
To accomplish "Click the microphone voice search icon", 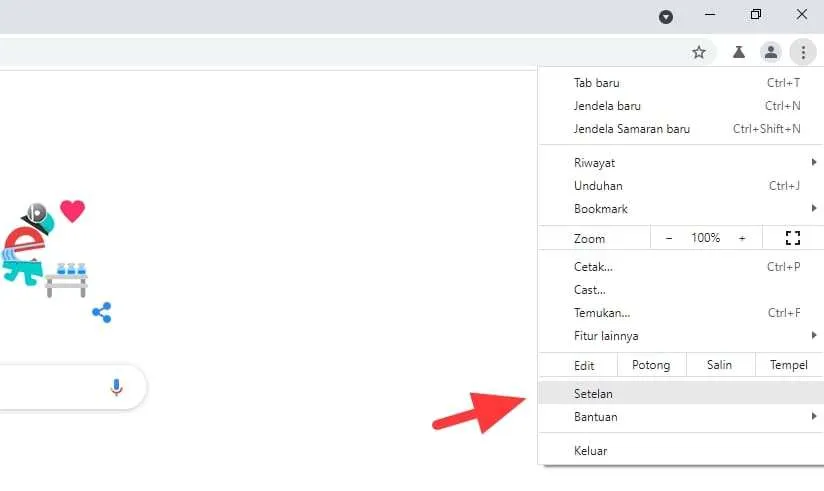I will click(x=117, y=387).
